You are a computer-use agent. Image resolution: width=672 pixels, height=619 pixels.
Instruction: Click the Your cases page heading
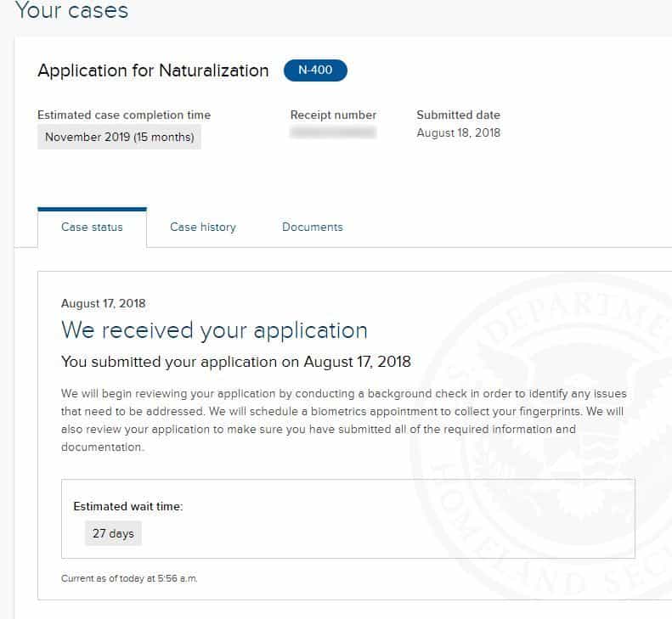pos(71,11)
